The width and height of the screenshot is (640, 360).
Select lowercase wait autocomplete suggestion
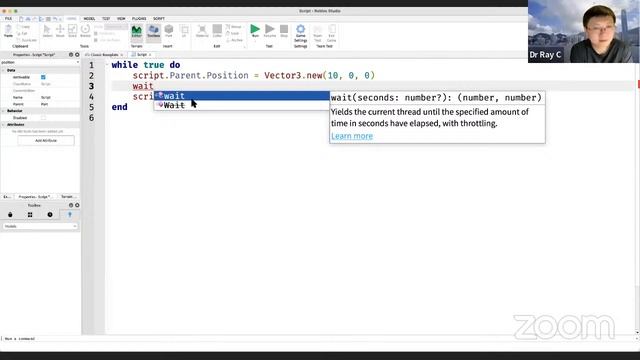[x=242, y=96]
